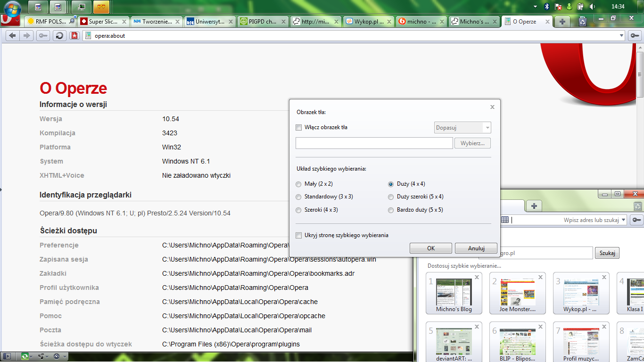Open a new tab with the plus button
This screenshot has width=644, height=362.
coord(562,22)
